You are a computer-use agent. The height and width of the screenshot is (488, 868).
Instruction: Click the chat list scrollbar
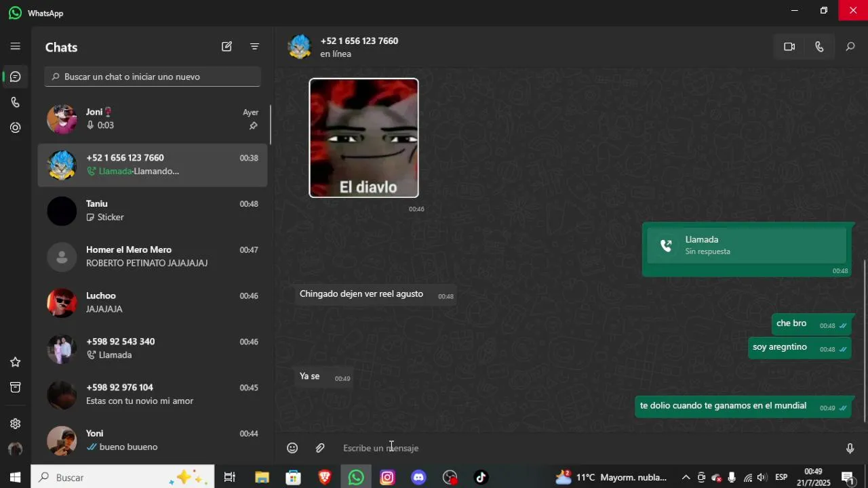pos(270,124)
